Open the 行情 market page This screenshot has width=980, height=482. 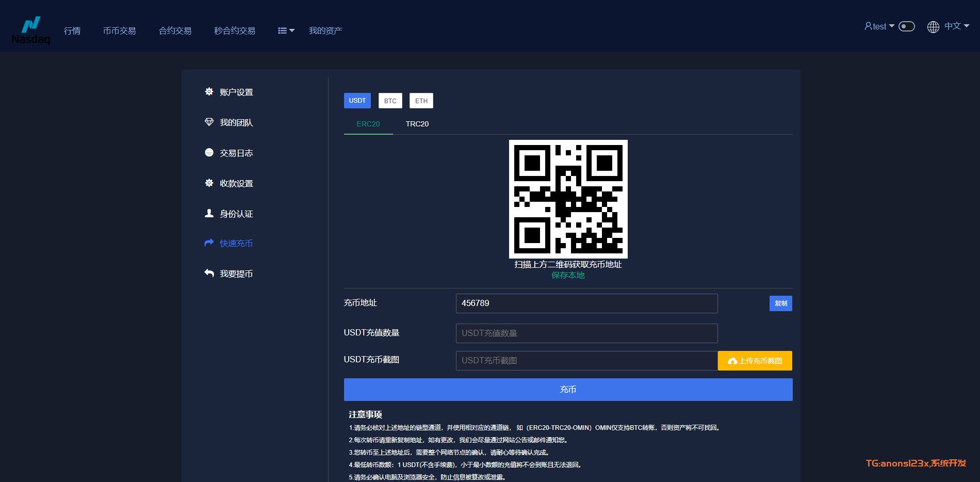pyautogui.click(x=72, y=31)
